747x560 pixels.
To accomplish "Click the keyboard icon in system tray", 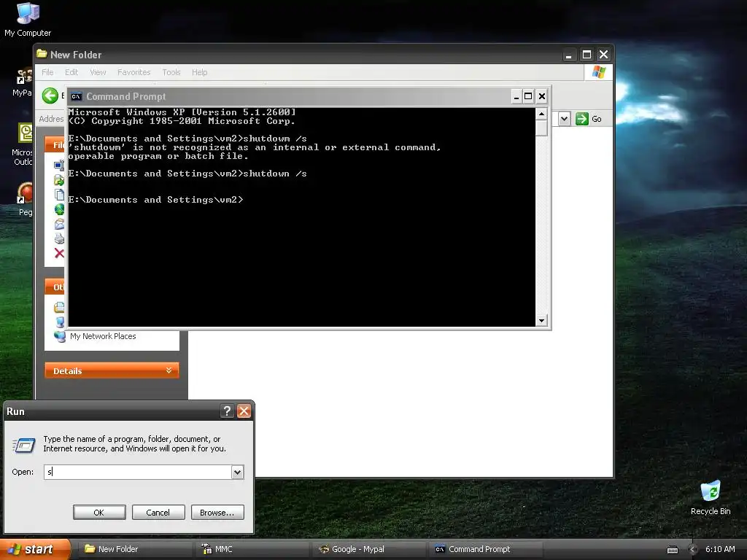I will pos(672,550).
